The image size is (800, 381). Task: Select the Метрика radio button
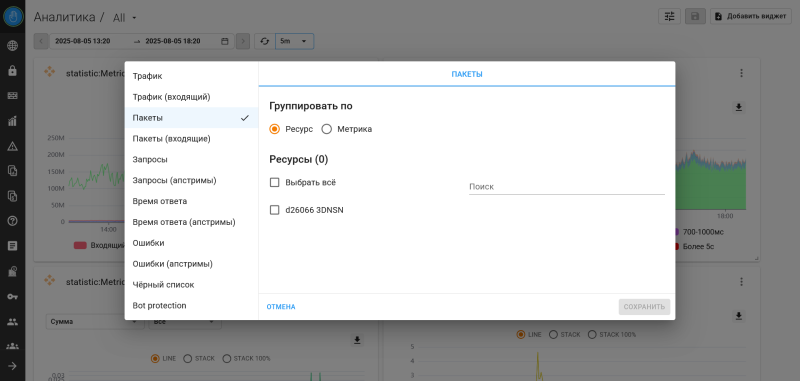tap(327, 129)
